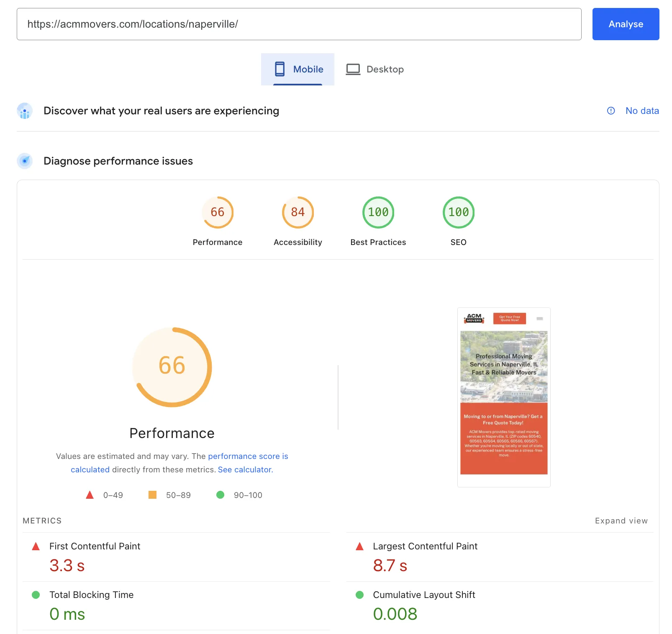Click Total Blocking Time green dot icon
The image size is (672, 634).
click(x=36, y=595)
